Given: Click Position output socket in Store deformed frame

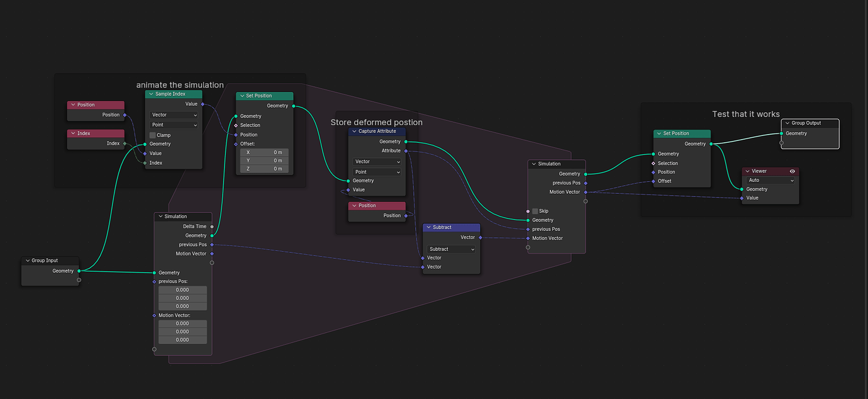Looking at the screenshot, I should coord(406,216).
